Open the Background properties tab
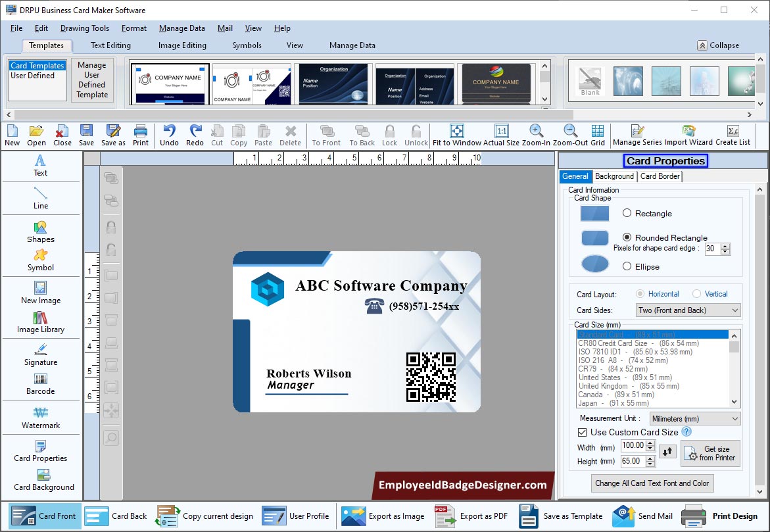Image resolution: width=770 pixels, height=532 pixels. 614,176
